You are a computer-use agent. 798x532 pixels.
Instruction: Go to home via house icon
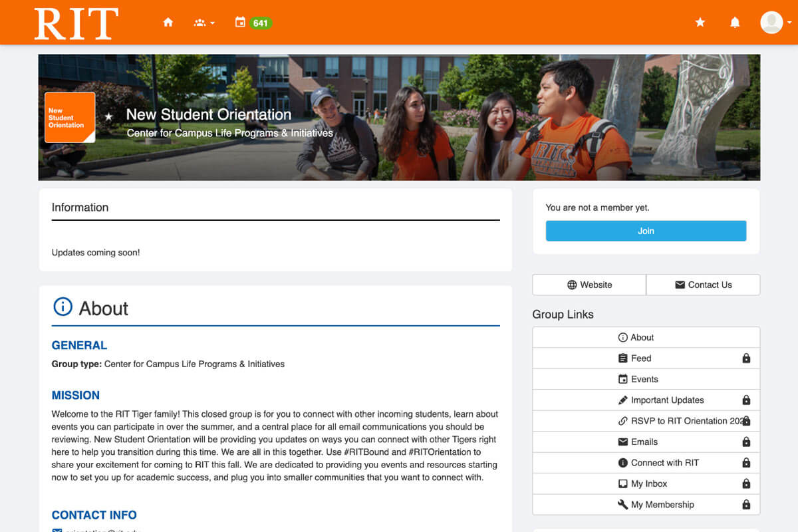coord(168,23)
